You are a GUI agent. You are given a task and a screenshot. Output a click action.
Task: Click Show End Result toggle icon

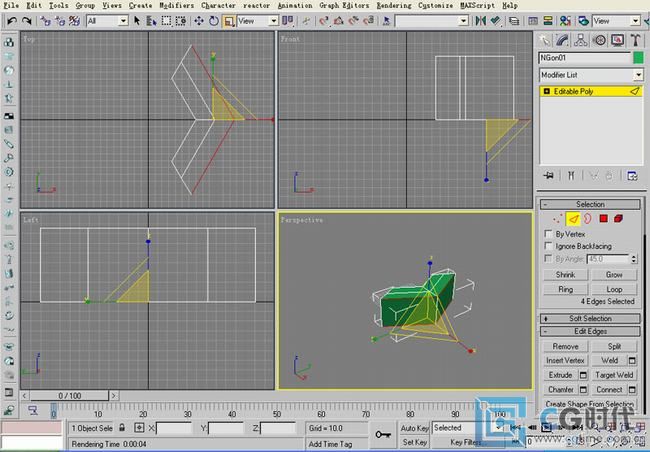point(571,175)
